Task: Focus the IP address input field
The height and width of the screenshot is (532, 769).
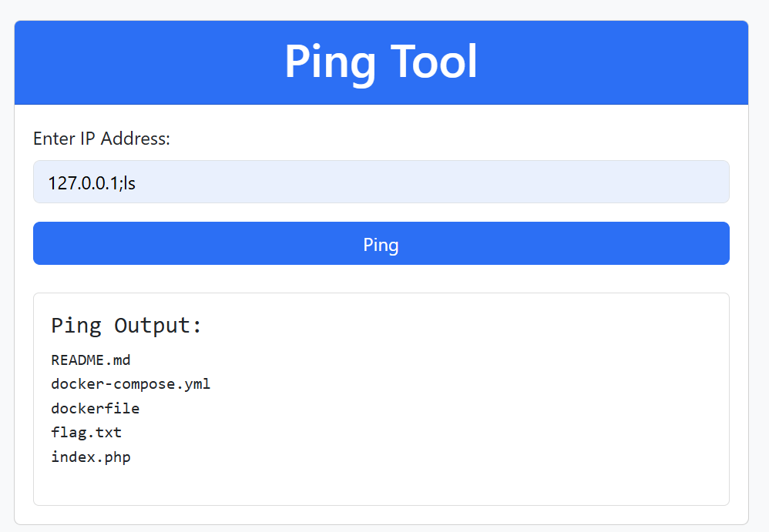Action: point(381,182)
